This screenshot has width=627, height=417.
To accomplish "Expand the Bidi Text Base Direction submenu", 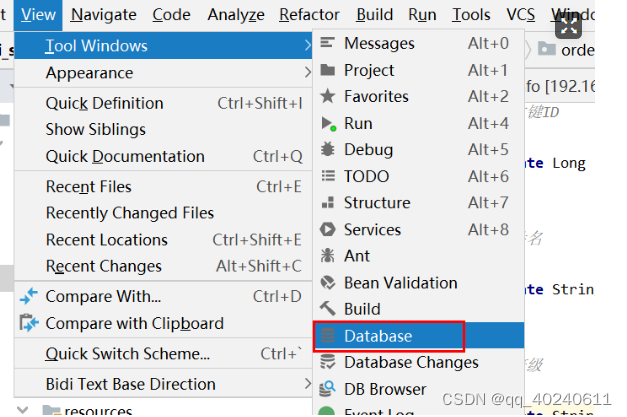I will (x=307, y=384).
